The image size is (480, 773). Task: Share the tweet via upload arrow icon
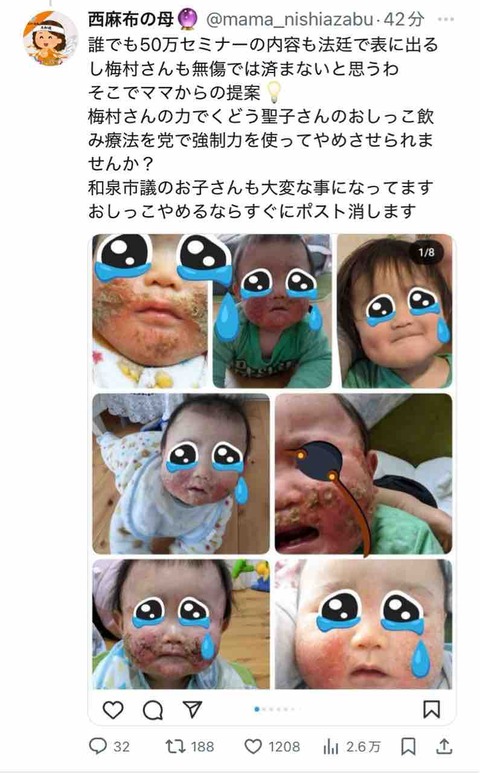[444, 746]
